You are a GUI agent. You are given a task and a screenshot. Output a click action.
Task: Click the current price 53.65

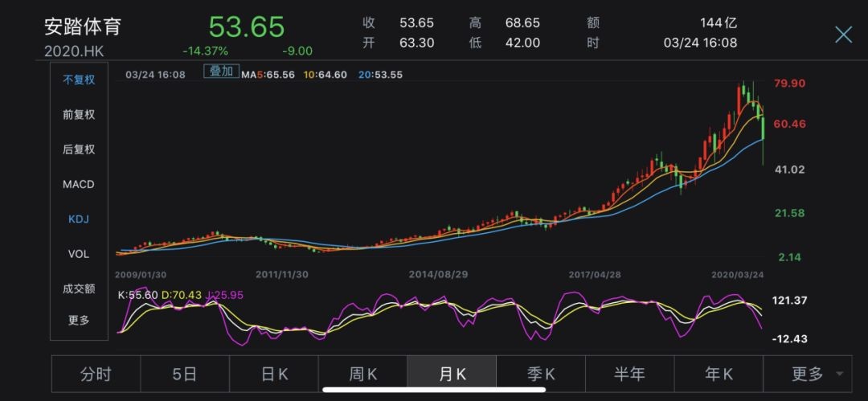pos(247,27)
